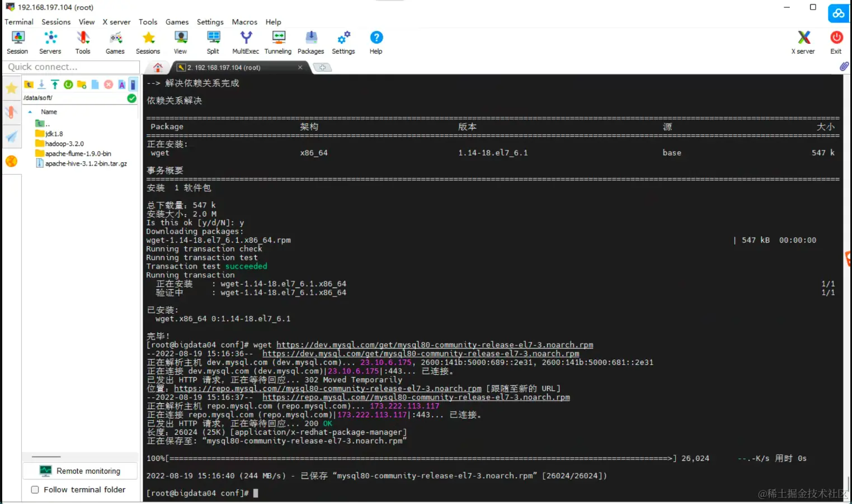
Task: Select the hadoop-3.2.0 folder
Action: (59, 144)
